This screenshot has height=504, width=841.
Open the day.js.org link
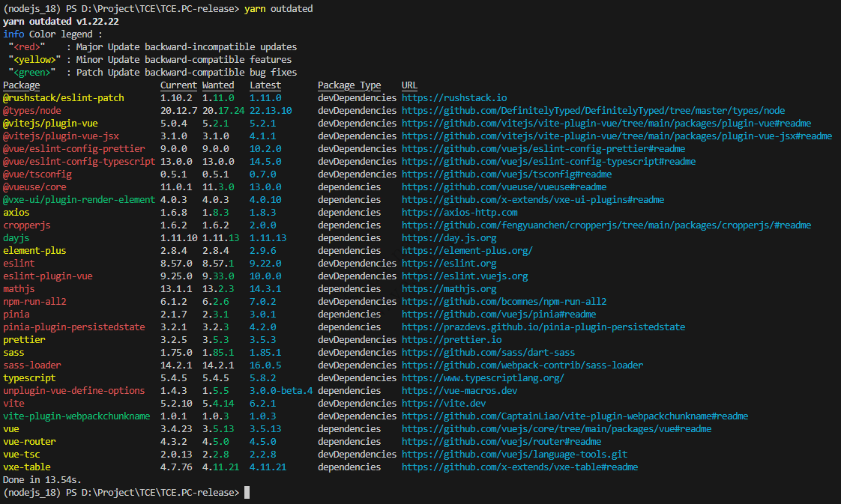449,238
